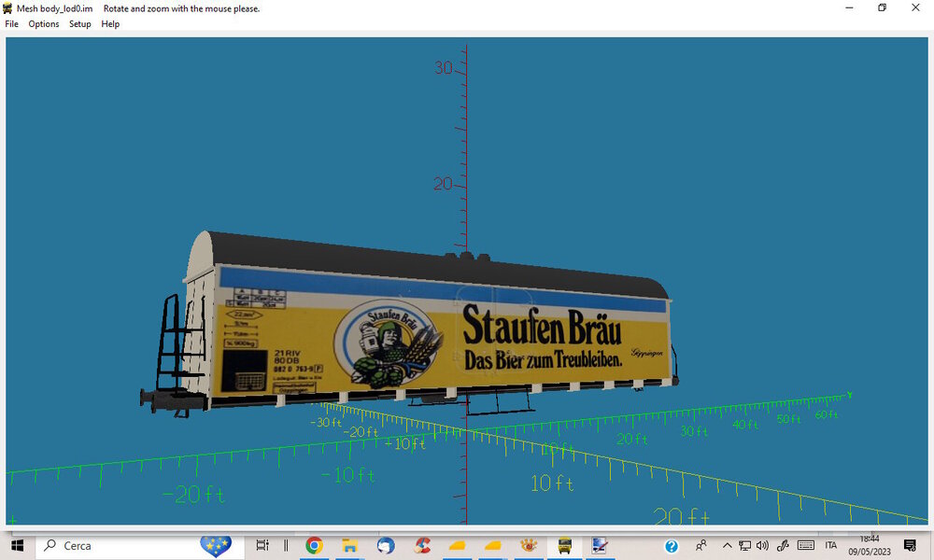Open the blue globe mail app in taskbar
Viewport: 934px width, 560px height.
coord(386,545)
